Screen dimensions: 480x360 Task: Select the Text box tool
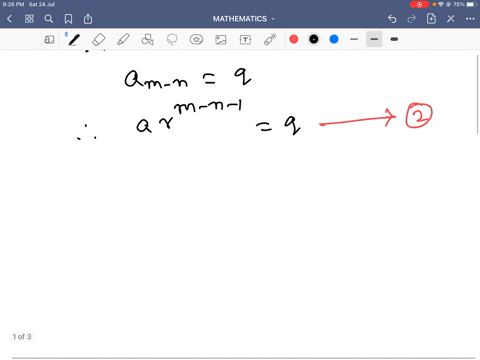point(245,40)
